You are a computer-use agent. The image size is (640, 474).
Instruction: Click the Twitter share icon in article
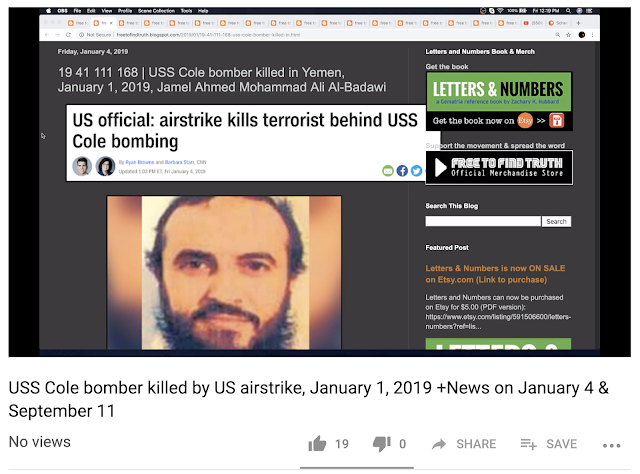point(416,171)
